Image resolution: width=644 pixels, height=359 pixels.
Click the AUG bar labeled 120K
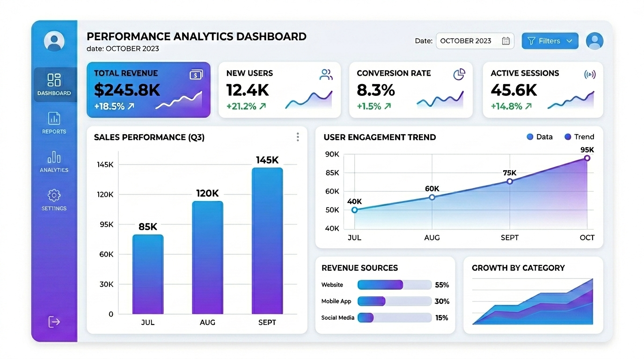pyautogui.click(x=207, y=258)
